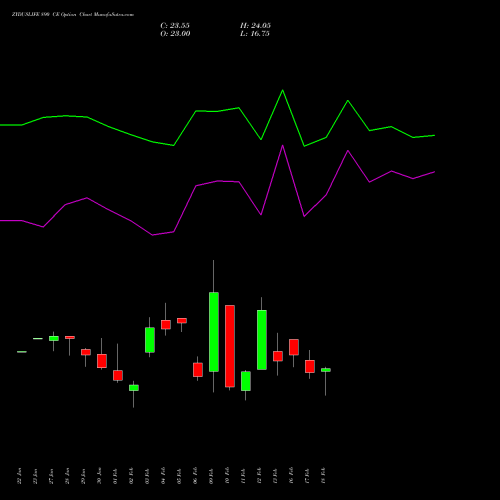Click the 29 Jan date label
The image size is (500, 500).
(x=83, y=476)
